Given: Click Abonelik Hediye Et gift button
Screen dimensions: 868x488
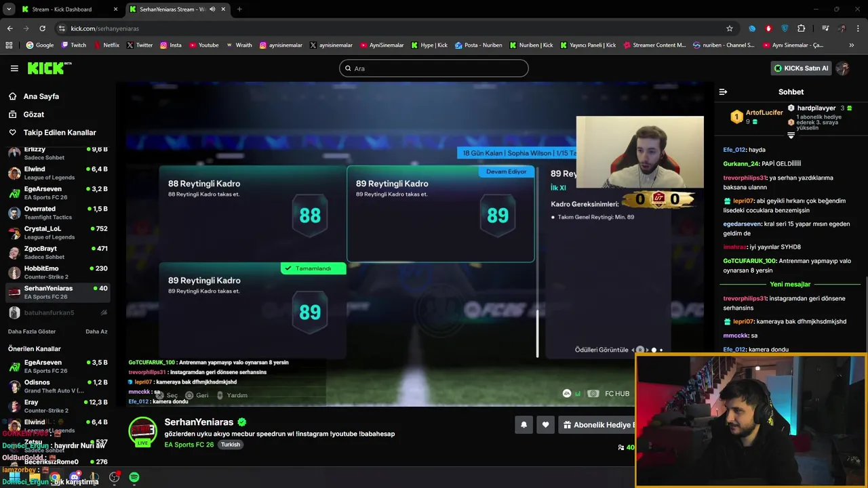Looking at the screenshot, I should [x=599, y=425].
